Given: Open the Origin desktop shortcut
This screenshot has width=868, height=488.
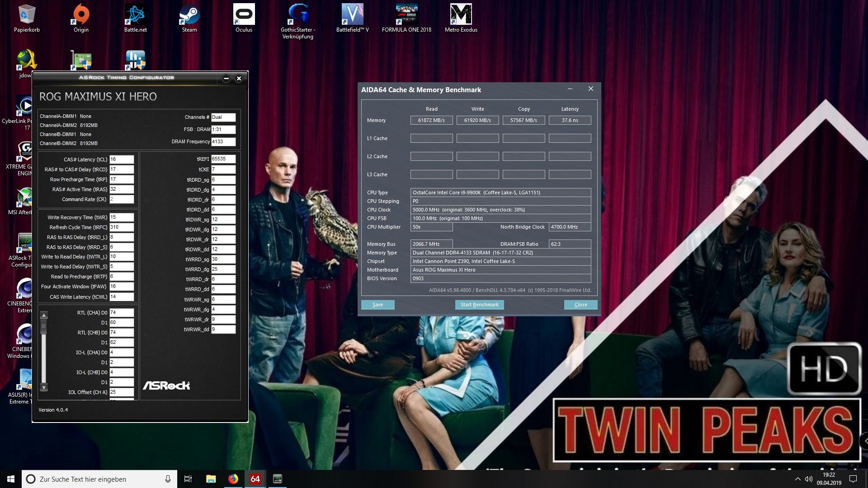Looking at the screenshot, I should pyautogui.click(x=81, y=18).
